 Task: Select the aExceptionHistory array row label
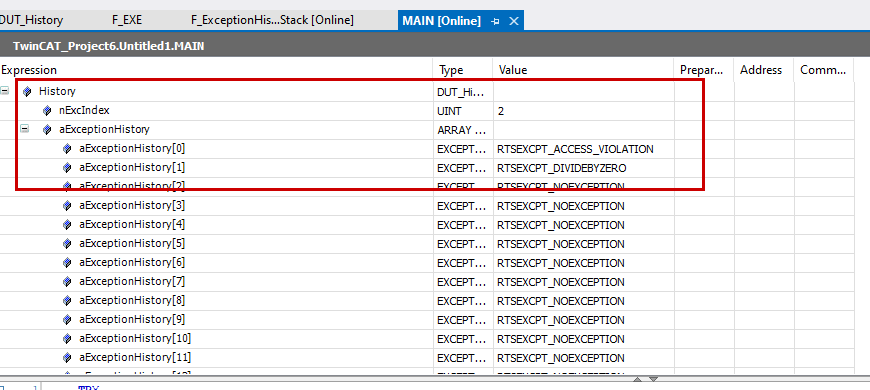tap(104, 129)
